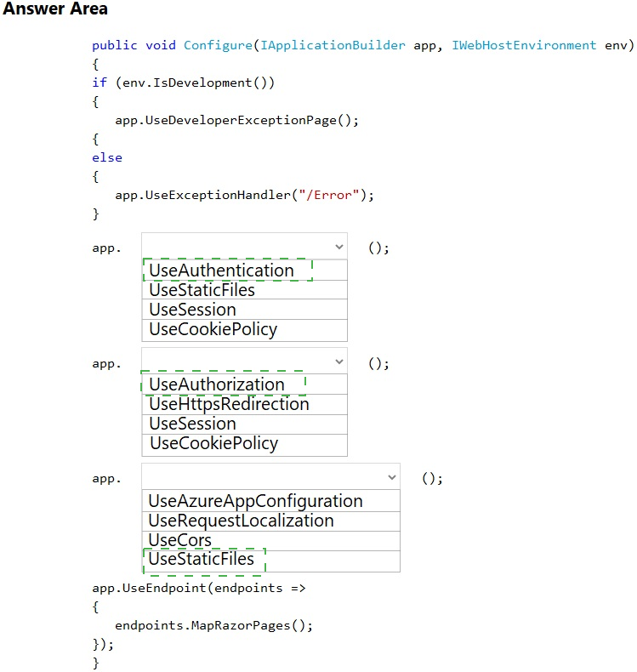The image size is (637, 672).
Task: Select UseCookiePolicy in the second dropdown list
Action: coord(213,443)
